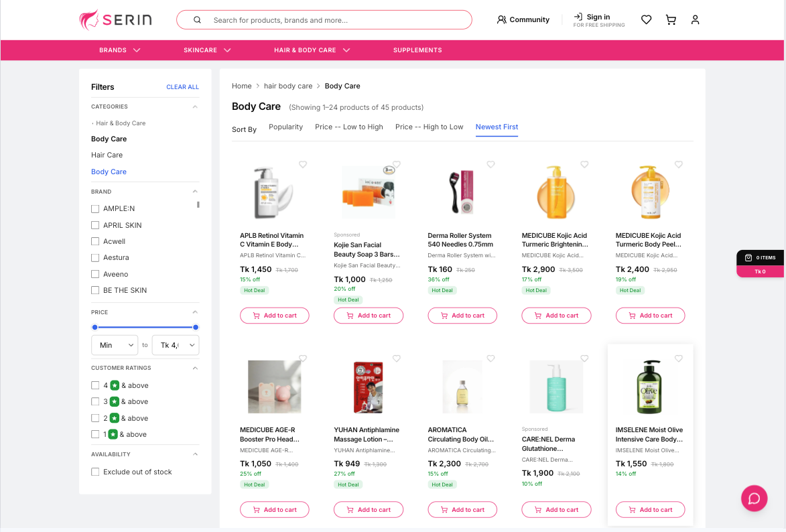
Task: Check the Aveeno brand filter
Action: click(95, 274)
